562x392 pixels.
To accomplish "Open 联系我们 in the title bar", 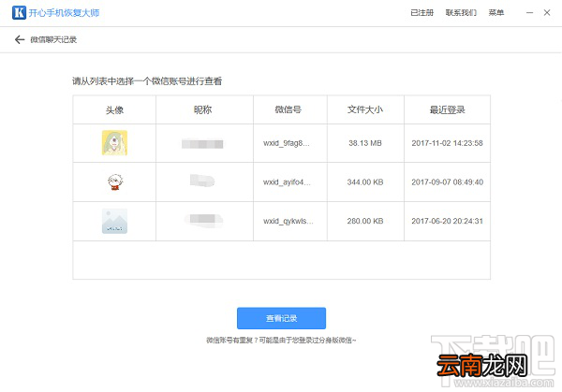I will pos(461,13).
